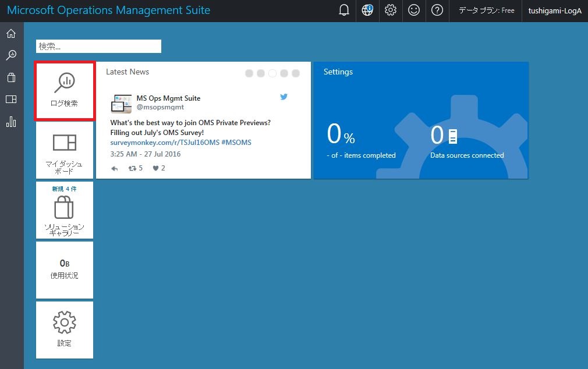Click the retweet icon with count 5
The image size is (588, 369).
point(132,168)
